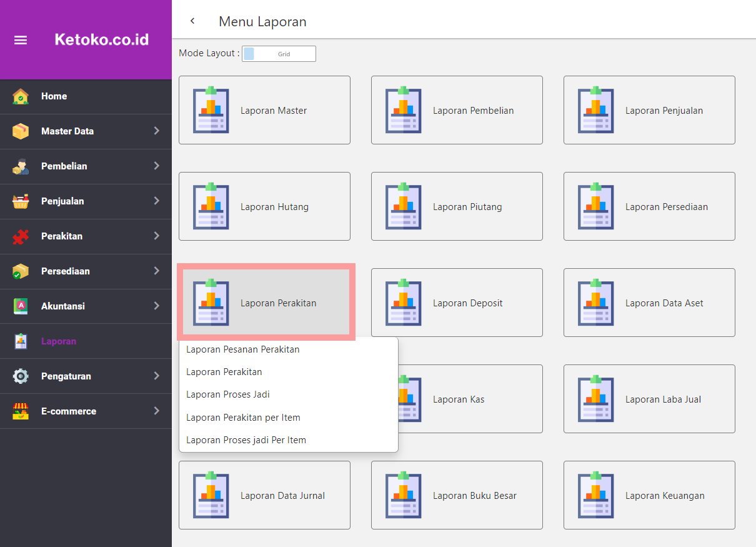Screen dimensions: 756x547
Task: Open the Laporan Deposit label
Action: 468,303
